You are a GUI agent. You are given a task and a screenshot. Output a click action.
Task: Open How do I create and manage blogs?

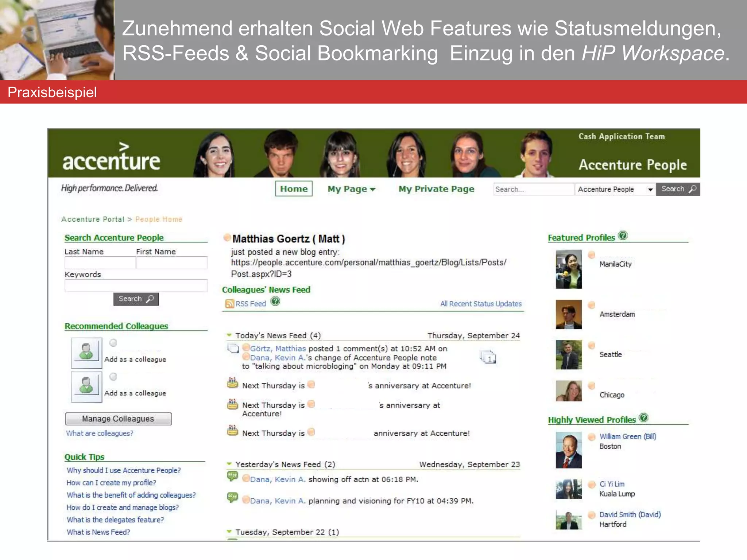[123, 507]
